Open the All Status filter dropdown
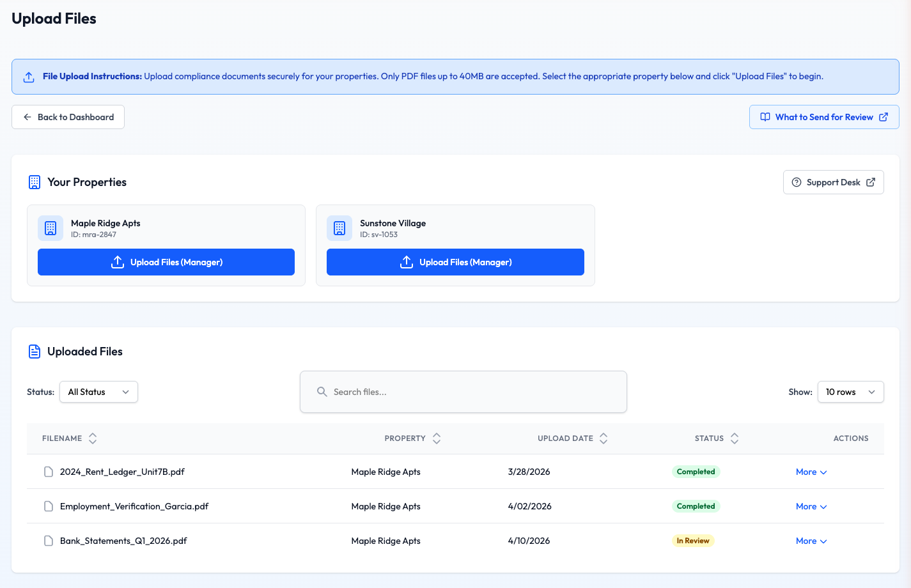This screenshot has width=911, height=588. 98,391
